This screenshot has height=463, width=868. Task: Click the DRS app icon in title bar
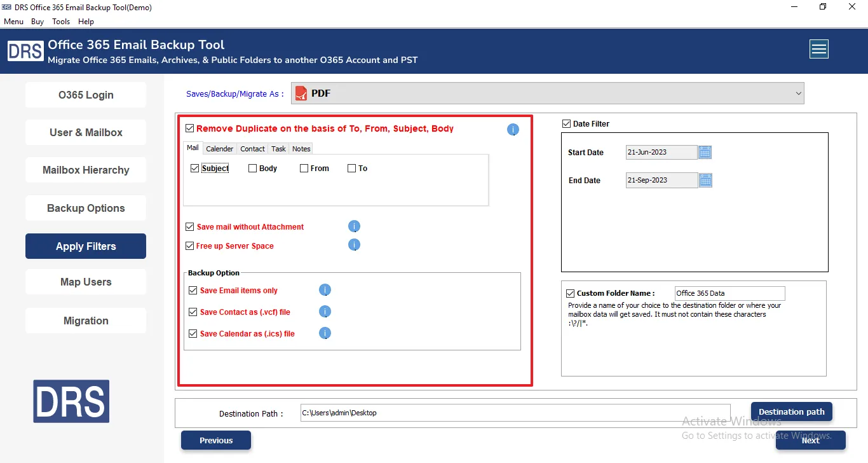7,7
